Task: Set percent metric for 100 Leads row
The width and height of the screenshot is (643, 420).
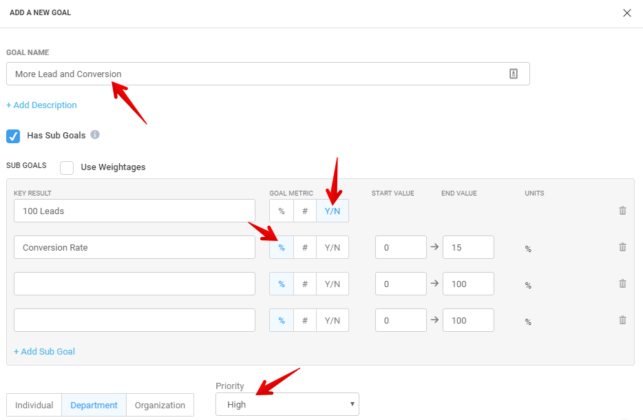Action: pos(281,211)
